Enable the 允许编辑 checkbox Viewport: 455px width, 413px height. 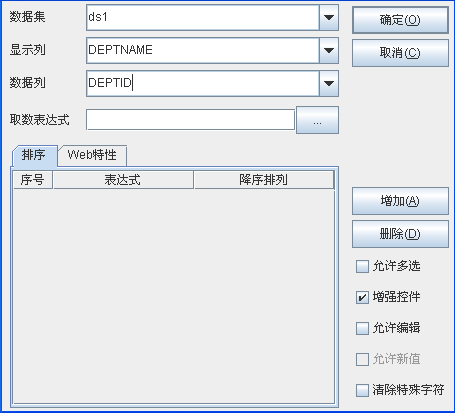362,328
